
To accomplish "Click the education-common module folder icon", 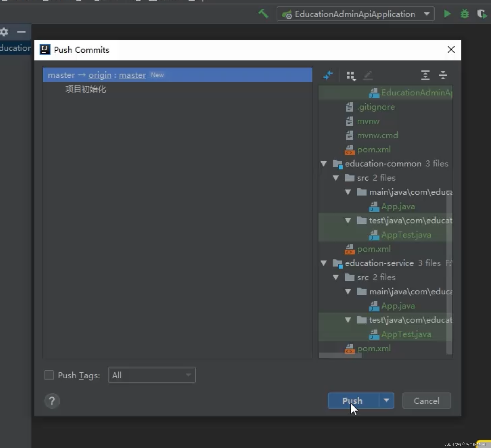I will 338,164.
